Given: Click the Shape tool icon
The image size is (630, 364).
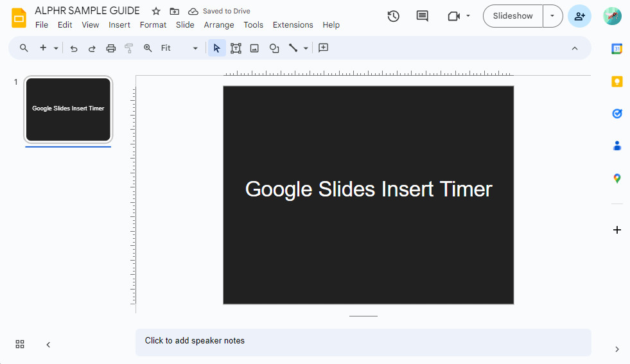Looking at the screenshot, I should 274,48.
